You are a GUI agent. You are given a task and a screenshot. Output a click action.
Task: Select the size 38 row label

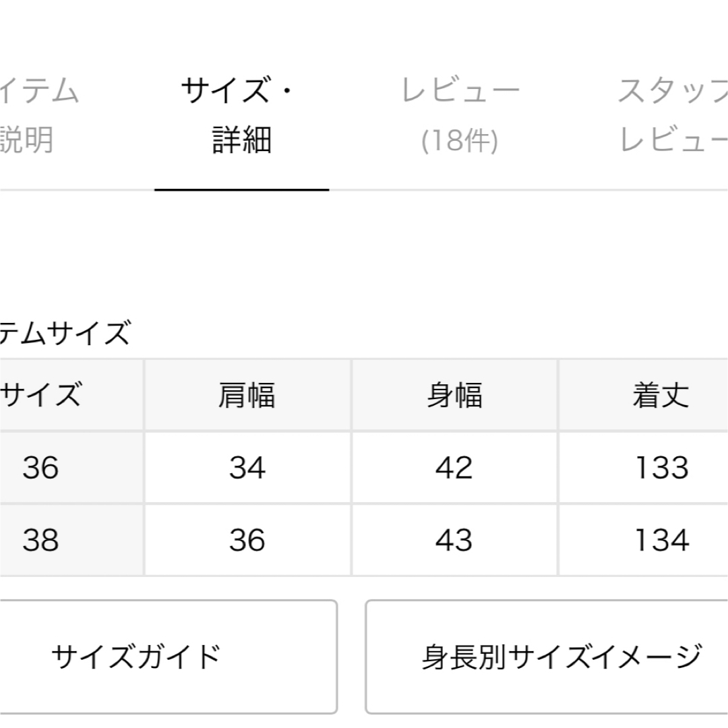[41, 539]
